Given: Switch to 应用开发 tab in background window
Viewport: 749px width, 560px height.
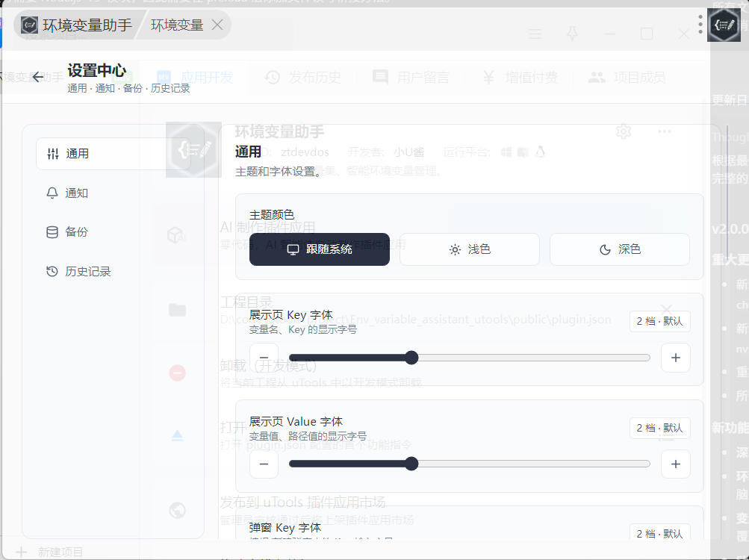Looking at the screenshot, I should (x=195, y=77).
